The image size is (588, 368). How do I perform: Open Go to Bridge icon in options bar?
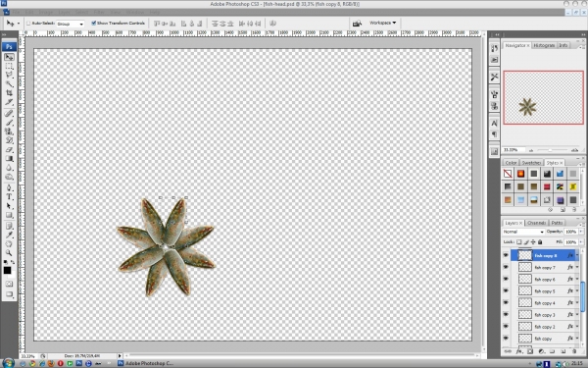coord(357,24)
